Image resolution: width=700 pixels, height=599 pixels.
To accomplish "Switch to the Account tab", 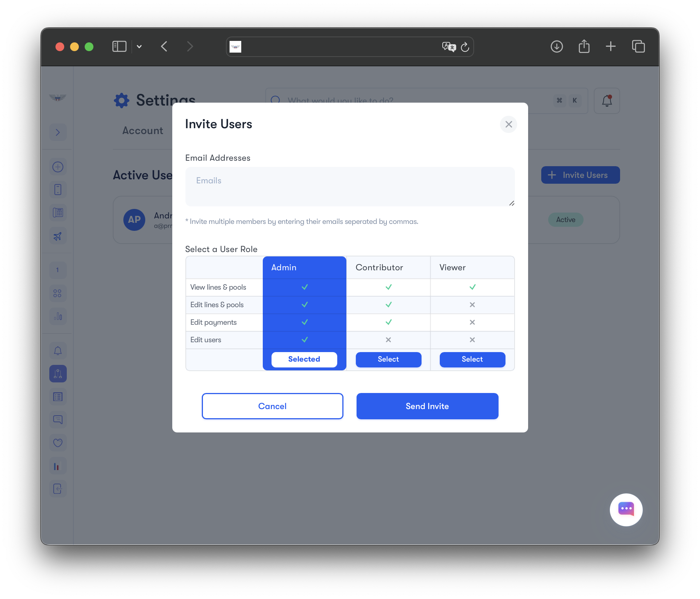I will coord(143,131).
